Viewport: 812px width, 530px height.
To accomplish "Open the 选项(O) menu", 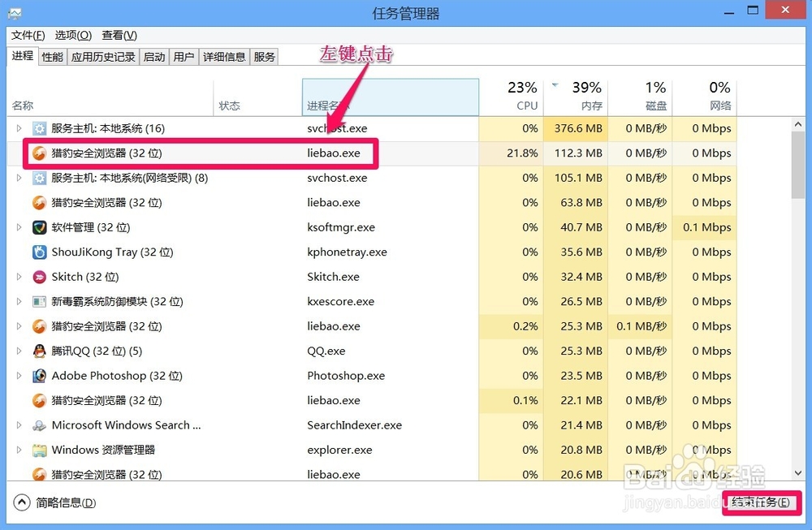I will click(73, 35).
